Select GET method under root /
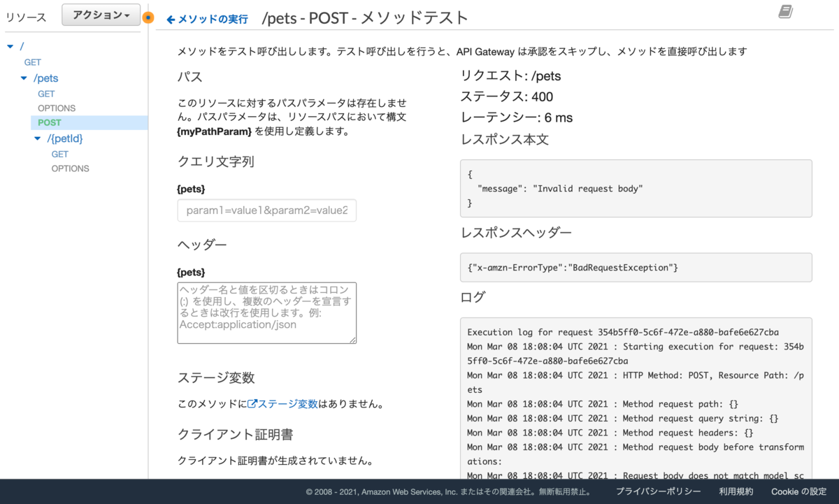Image resolution: width=839 pixels, height=504 pixels. (x=32, y=62)
